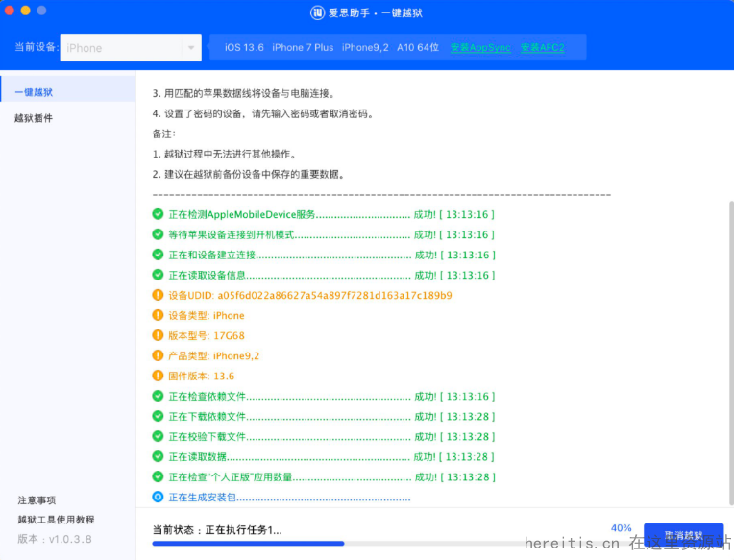
Task: Click green check icon for 等待苹果设备连接 row
Action: pyautogui.click(x=158, y=234)
